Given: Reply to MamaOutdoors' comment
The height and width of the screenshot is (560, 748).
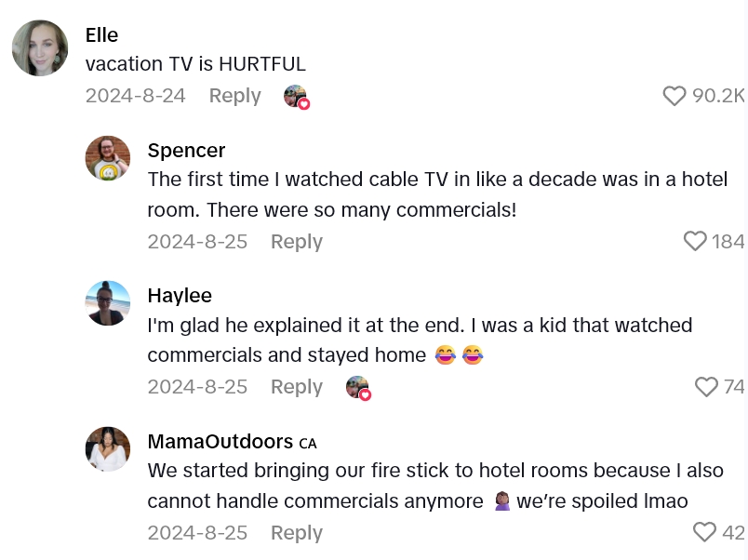Looking at the screenshot, I should pos(296,533).
